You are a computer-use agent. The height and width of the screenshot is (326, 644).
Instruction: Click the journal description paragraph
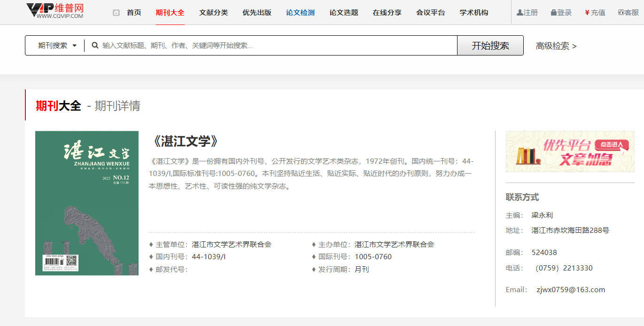[x=311, y=174]
